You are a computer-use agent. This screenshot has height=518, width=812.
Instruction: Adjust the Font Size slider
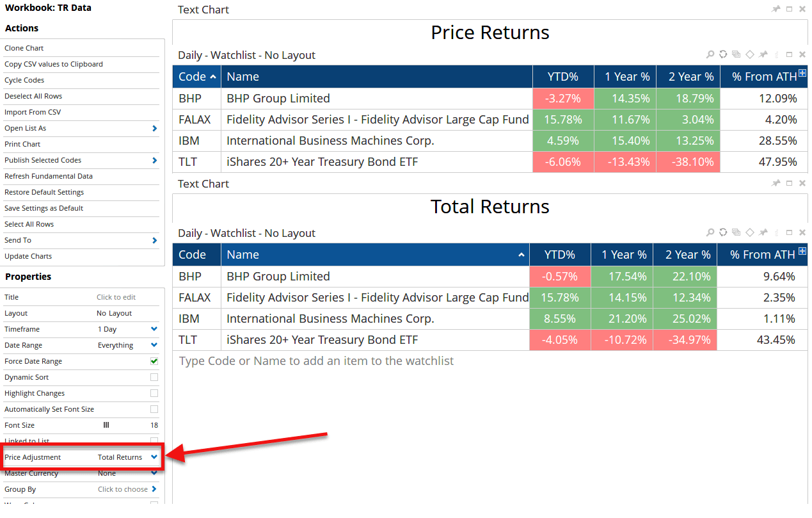click(x=106, y=425)
